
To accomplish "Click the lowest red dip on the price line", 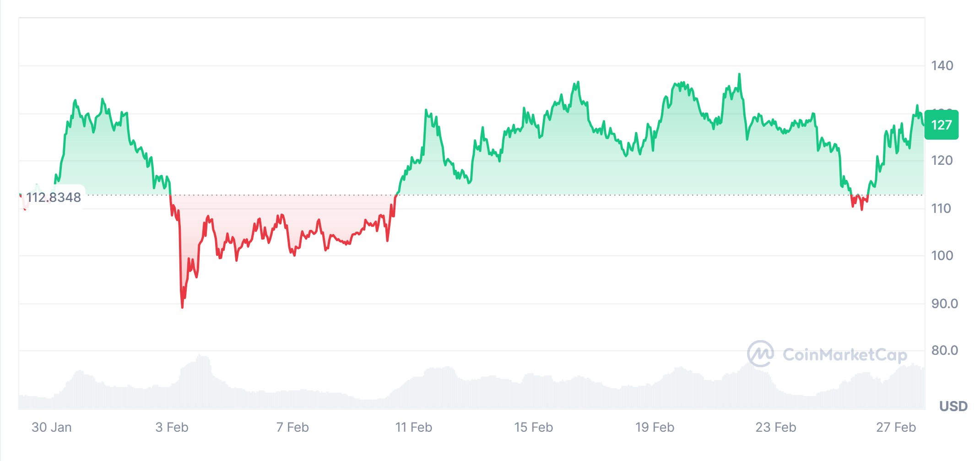I will pyautogui.click(x=182, y=306).
